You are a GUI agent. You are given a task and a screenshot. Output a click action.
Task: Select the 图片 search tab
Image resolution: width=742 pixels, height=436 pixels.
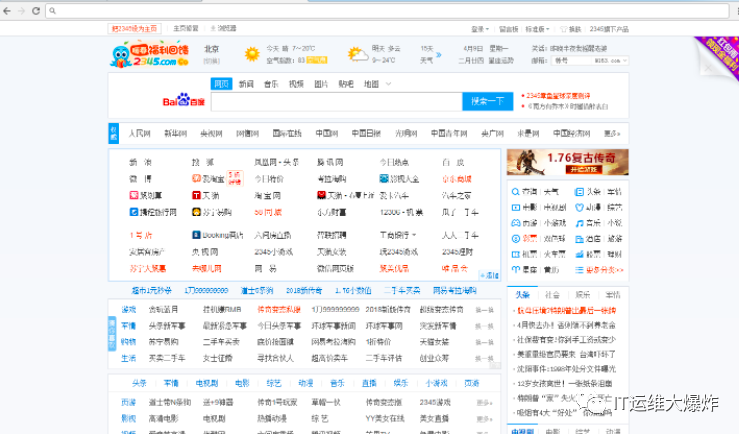click(321, 84)
